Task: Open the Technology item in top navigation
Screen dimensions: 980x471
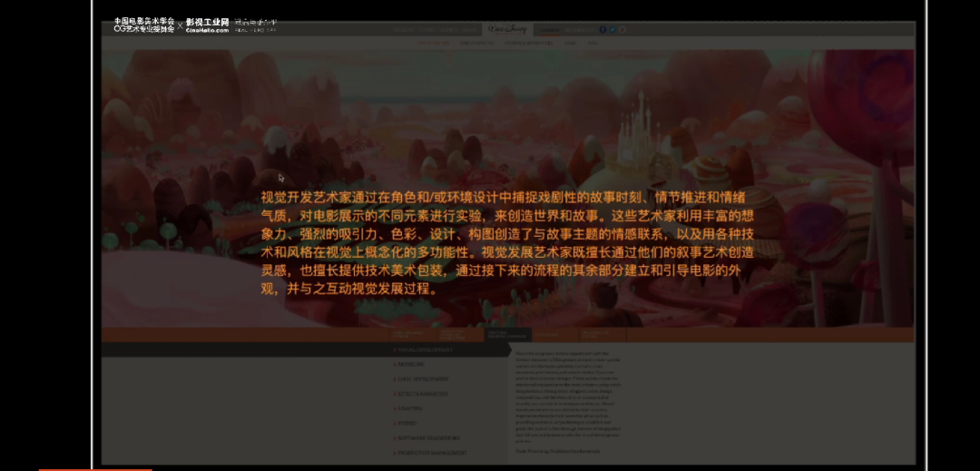Action: click(579, 30)
